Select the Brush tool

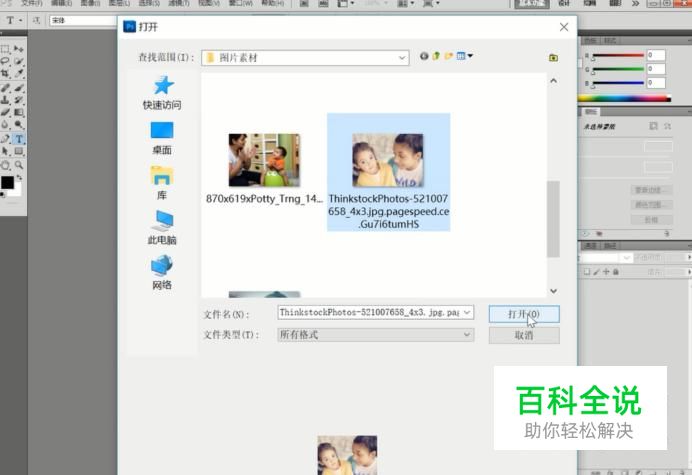[19, 88]
